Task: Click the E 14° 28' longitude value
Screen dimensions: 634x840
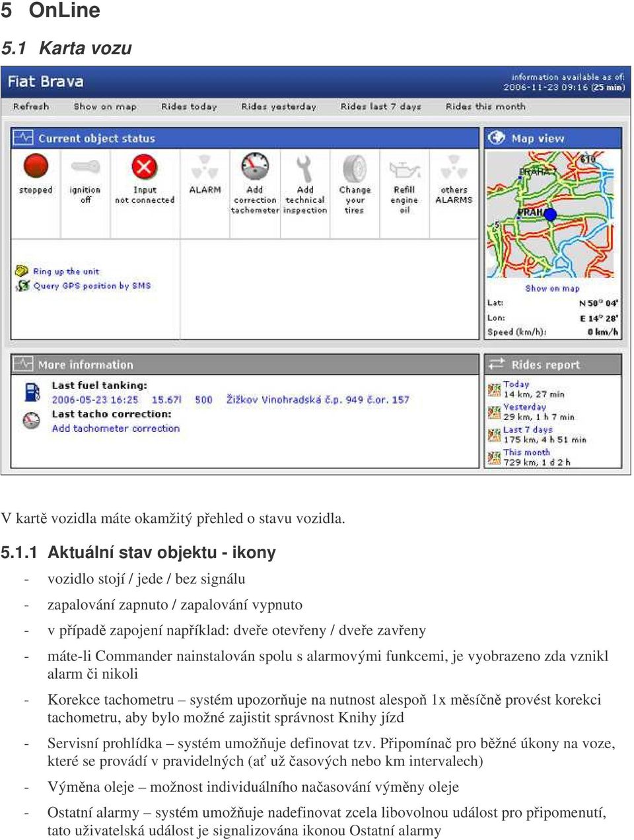Action: pyautogui.click(x=599, y=318)
